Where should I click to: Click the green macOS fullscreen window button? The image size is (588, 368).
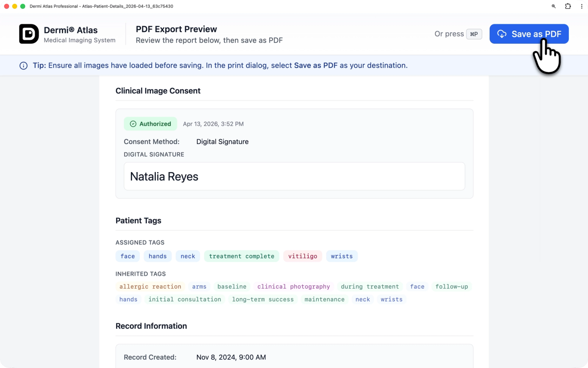(x=23, y=6)
